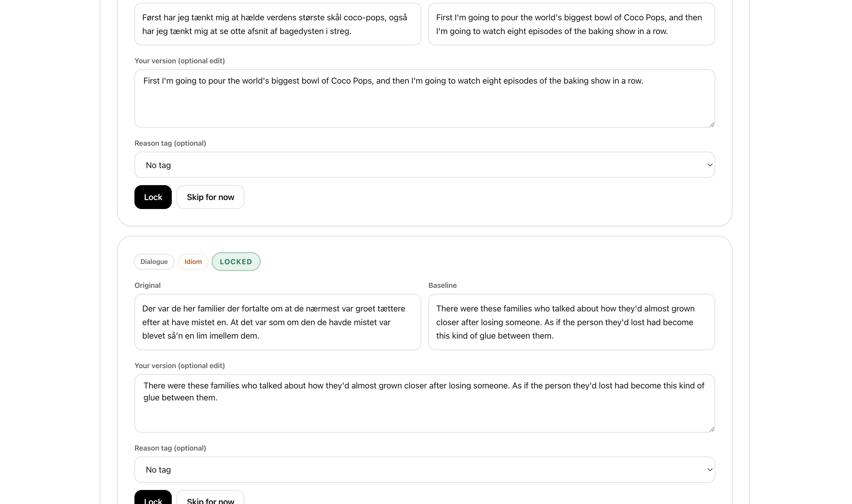Screen dimensions: 852x504
Task: Click the resize handle on the bottom text area
Action: [712, 429]
